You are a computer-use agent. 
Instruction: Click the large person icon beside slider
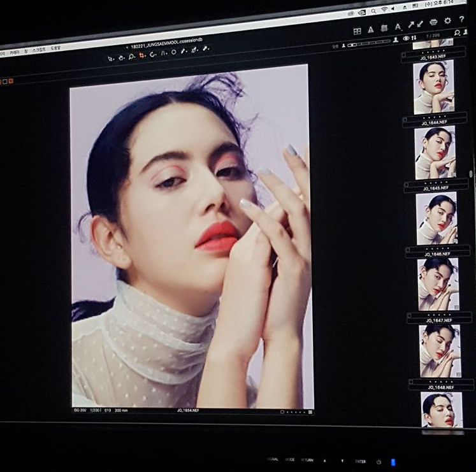[396, 39]
